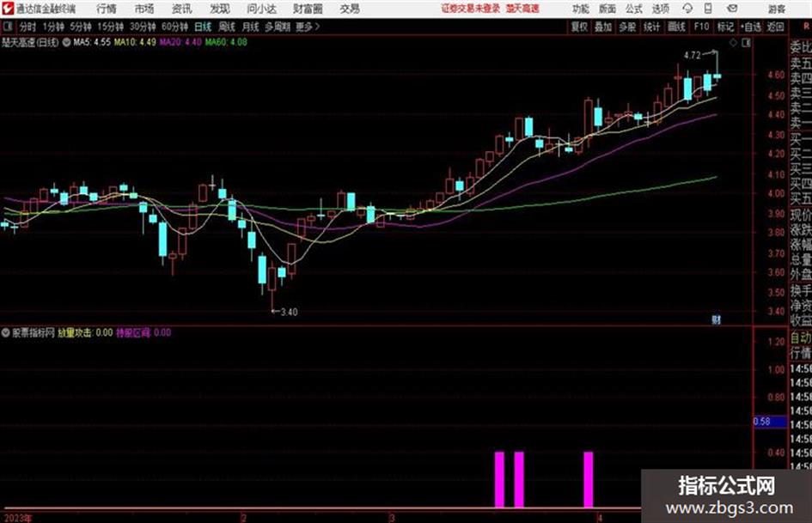Open the 版面 menu
The height and width of the screenshot is (523, 812).
coord(607,9)
